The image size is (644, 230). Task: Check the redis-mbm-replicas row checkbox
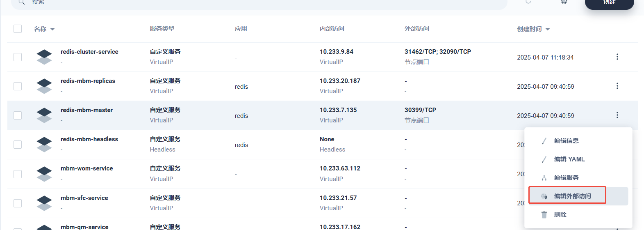(18, 86)
